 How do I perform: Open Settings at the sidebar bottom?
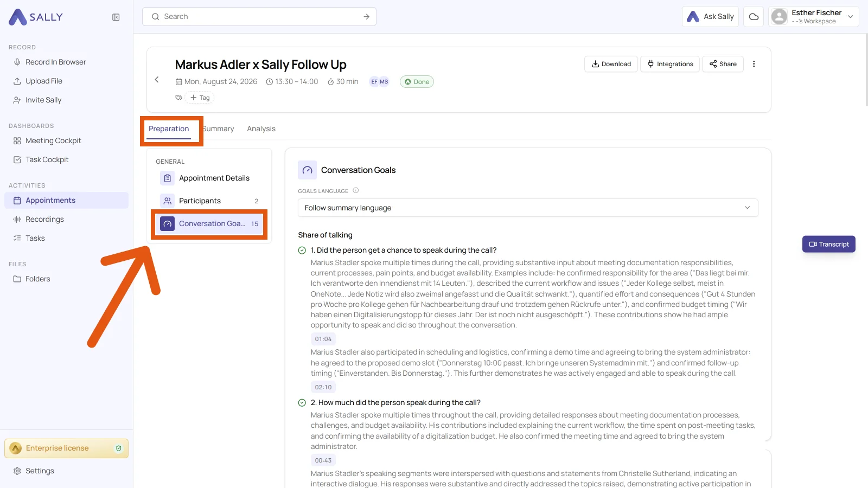67,471
